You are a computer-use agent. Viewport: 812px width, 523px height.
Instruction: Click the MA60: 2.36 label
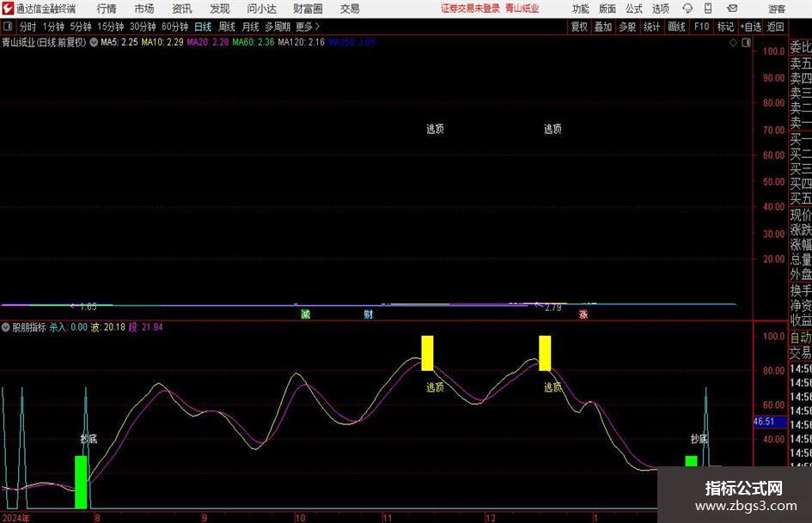coord(253,42)
